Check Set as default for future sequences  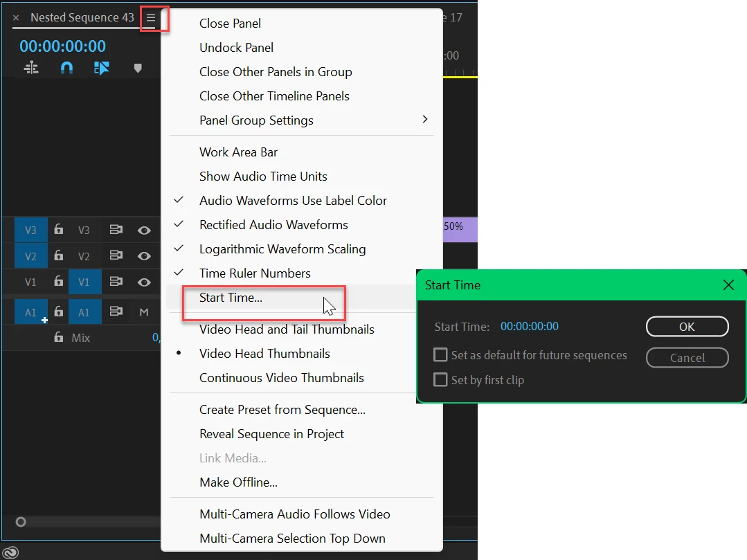coord(440,355)
